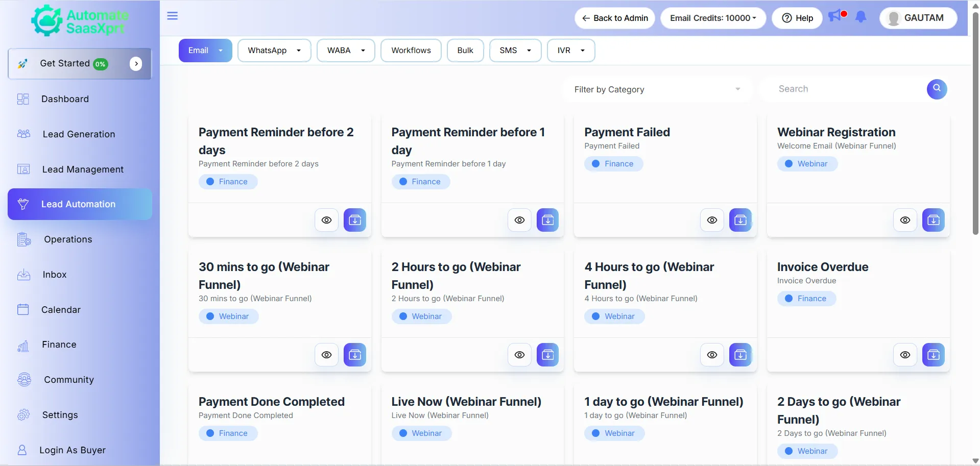Click the vertical page scrollbar thumb
This screenshot has height=466, width=980.
975,122
